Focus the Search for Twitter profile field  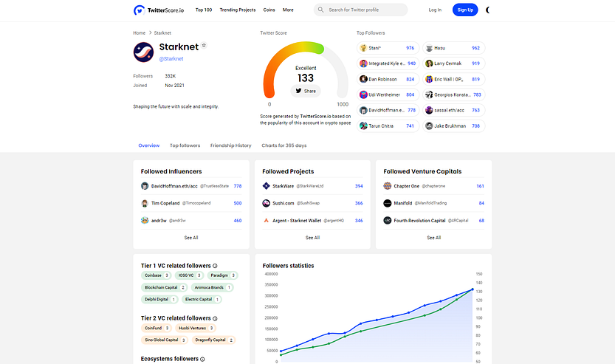click(x=360, y=10)
